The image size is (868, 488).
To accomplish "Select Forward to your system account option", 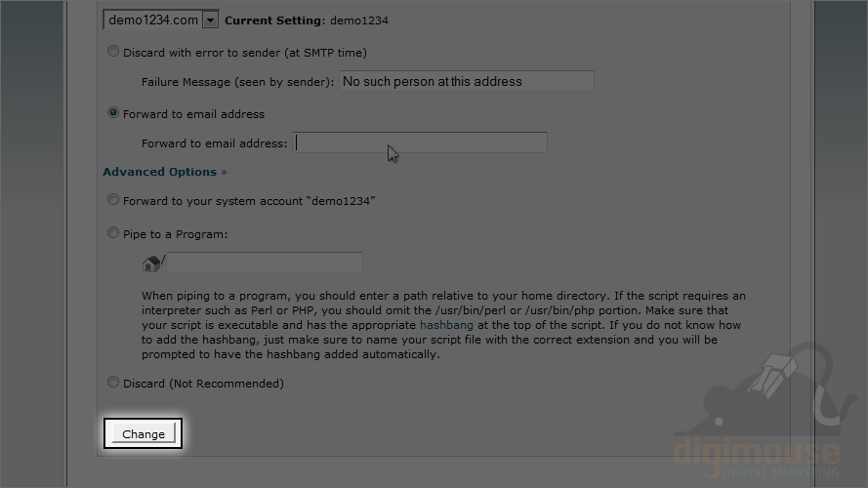I will point(113,200).
